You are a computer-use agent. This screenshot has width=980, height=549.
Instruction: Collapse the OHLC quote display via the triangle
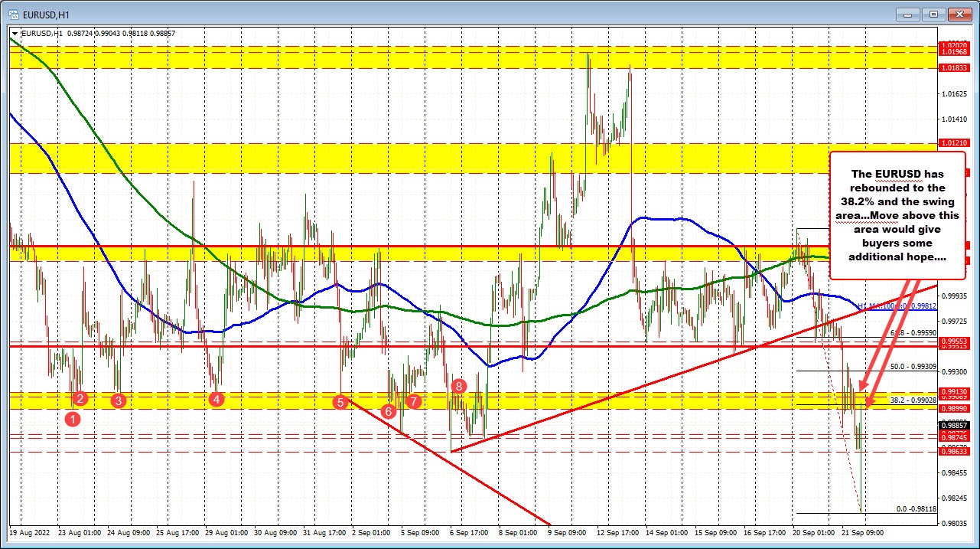click(x=15, y=33)
